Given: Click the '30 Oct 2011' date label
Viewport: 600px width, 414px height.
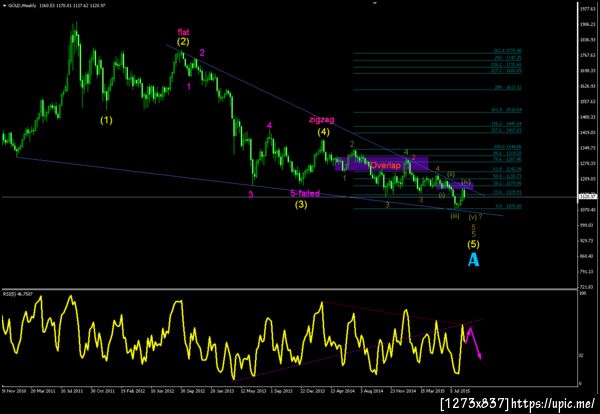Looking at the screenshot, I should [103, 391].
